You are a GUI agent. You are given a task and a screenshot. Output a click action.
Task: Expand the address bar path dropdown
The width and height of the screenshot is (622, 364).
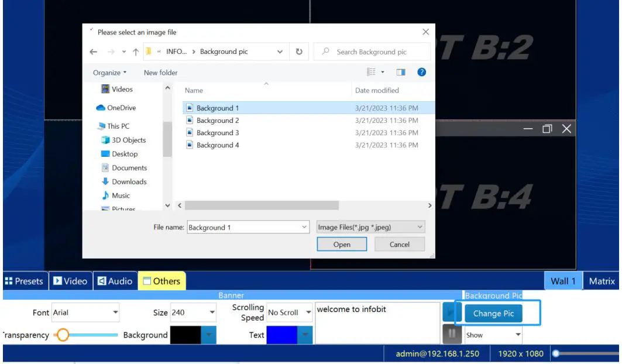pyautogui.click(x=280, y=51)
